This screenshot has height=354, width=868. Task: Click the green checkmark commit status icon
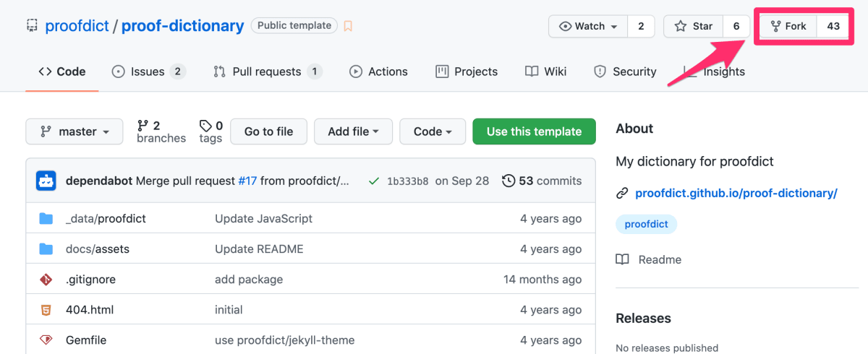coord(373,181)
